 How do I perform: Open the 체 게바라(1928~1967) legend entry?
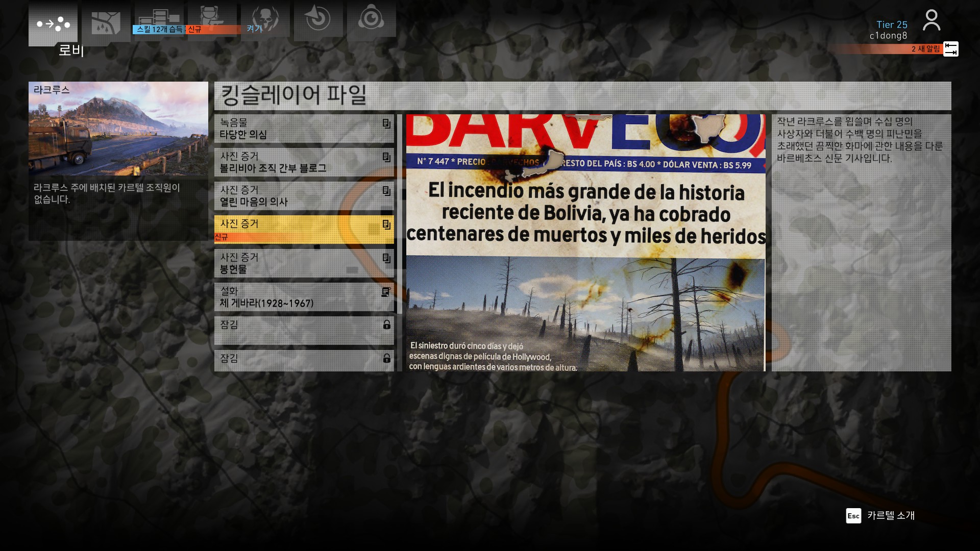click(304, 297)
